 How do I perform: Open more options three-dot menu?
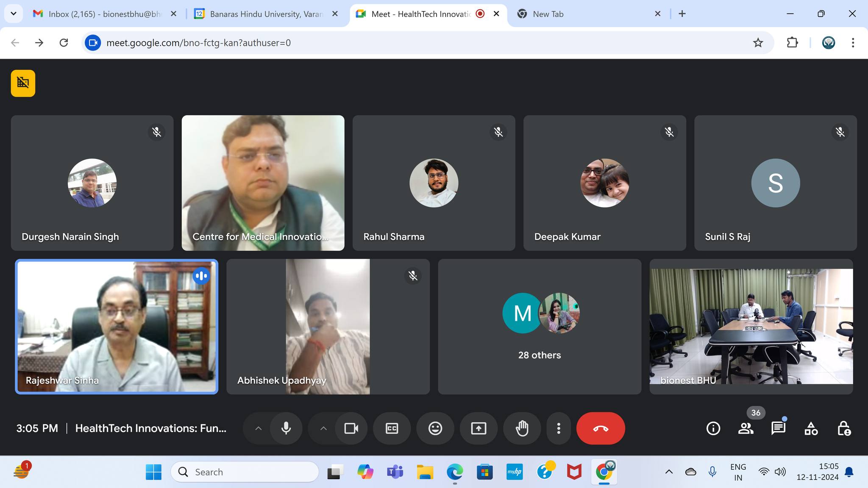coord(559,428)
